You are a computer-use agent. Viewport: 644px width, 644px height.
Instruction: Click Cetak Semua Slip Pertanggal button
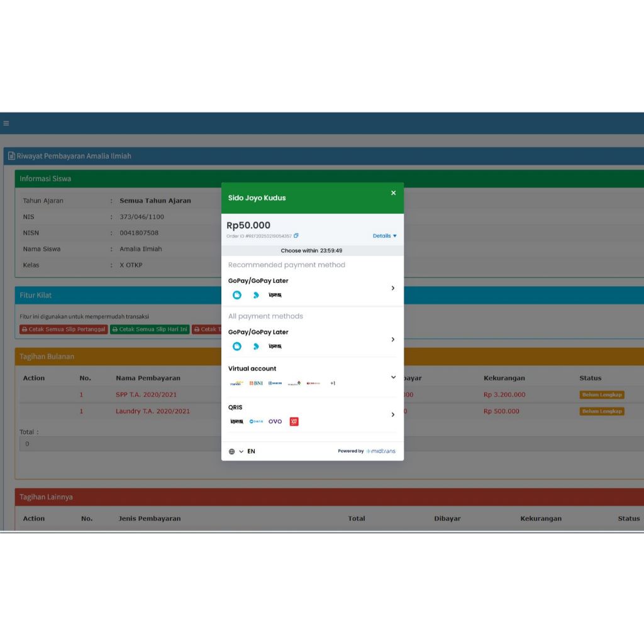[x=64, y=330]
